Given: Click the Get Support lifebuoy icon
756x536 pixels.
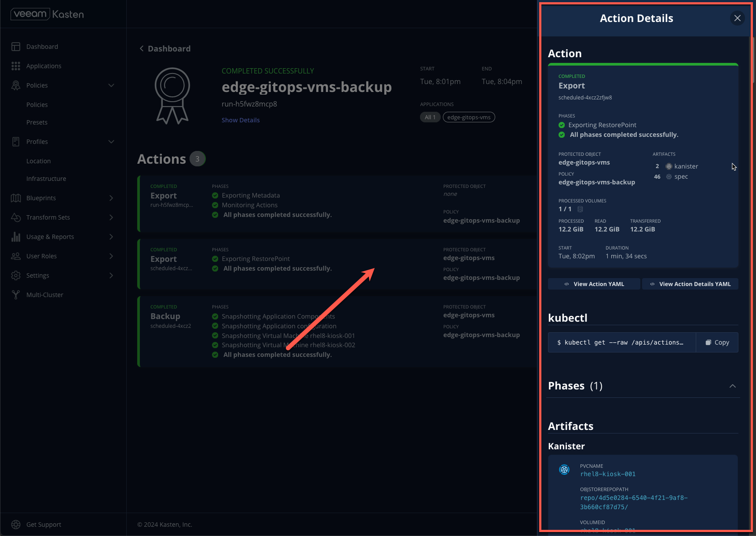Looking at the screenshot, I should (x=16, y=525).
